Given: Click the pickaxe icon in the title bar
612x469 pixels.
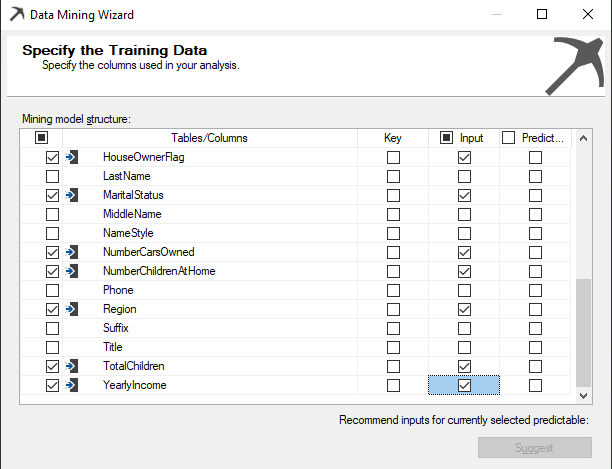Looking at the screenshot, I should tap(13, 15).
